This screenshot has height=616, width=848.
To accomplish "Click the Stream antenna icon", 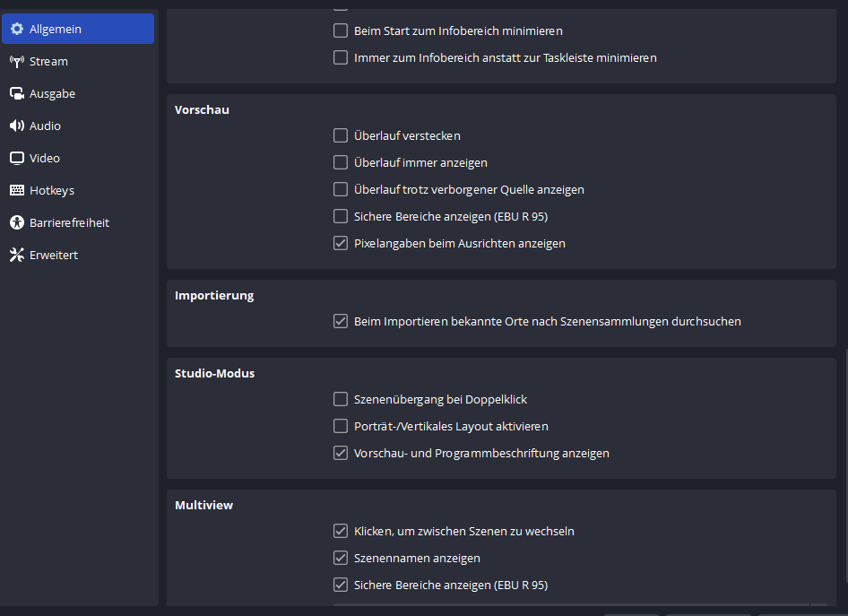I will 17,62.
